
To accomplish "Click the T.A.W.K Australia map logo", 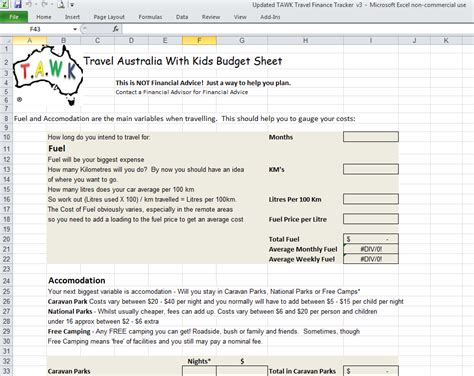I will pos(48,75).
